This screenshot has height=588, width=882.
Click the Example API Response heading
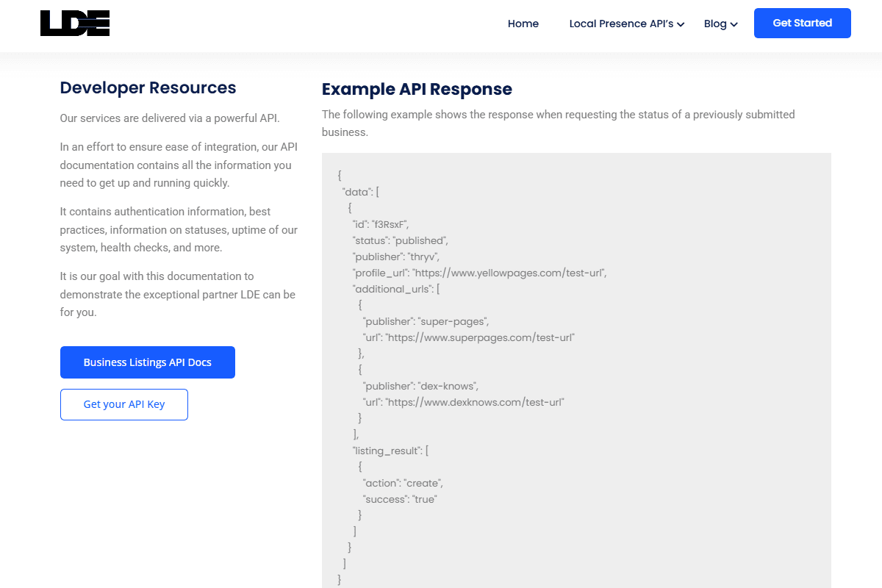(417, 89)
